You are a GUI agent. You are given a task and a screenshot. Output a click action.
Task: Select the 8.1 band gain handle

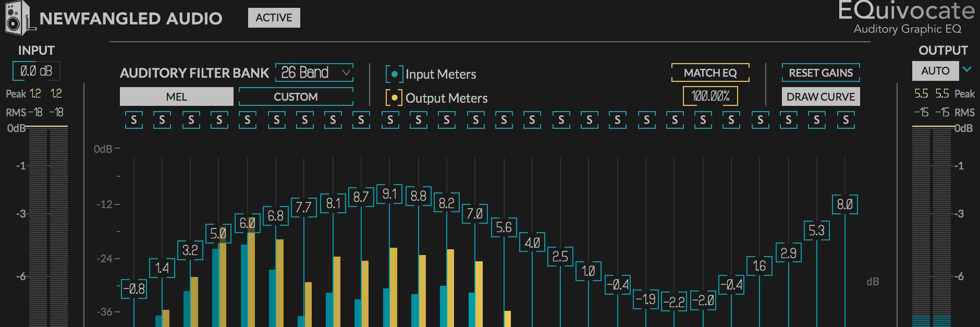coord(333,203)
